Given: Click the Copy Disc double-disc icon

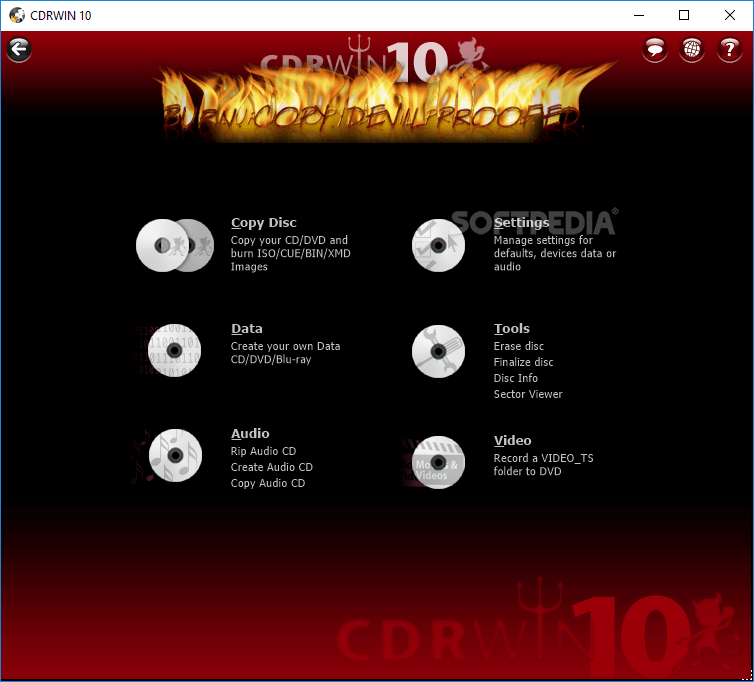Looking at the screenshot, I should coord(175,245).
